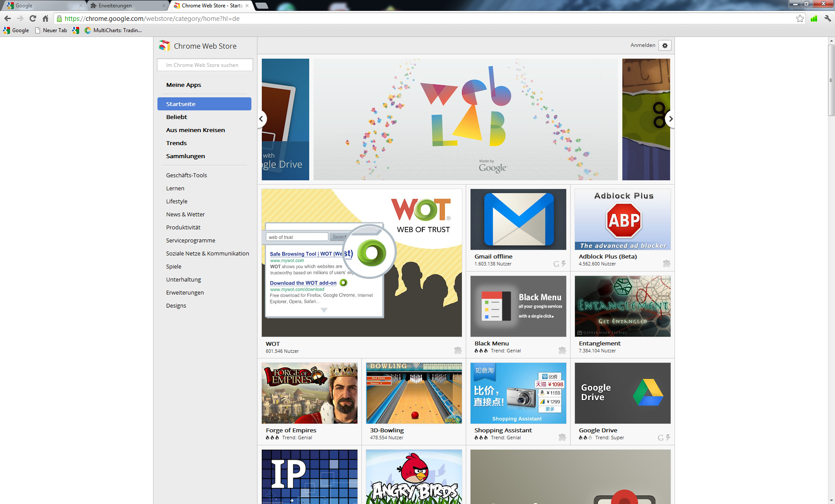Image resolution: width=835 pixels, height=504 pixels.
Task: Reload the current page
Action: click(33, 19)
